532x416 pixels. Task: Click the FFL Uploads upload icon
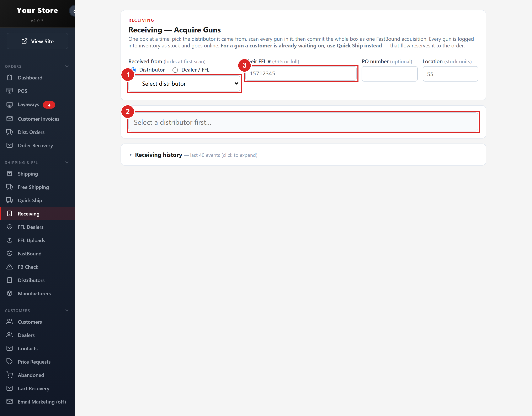(10, 240)
